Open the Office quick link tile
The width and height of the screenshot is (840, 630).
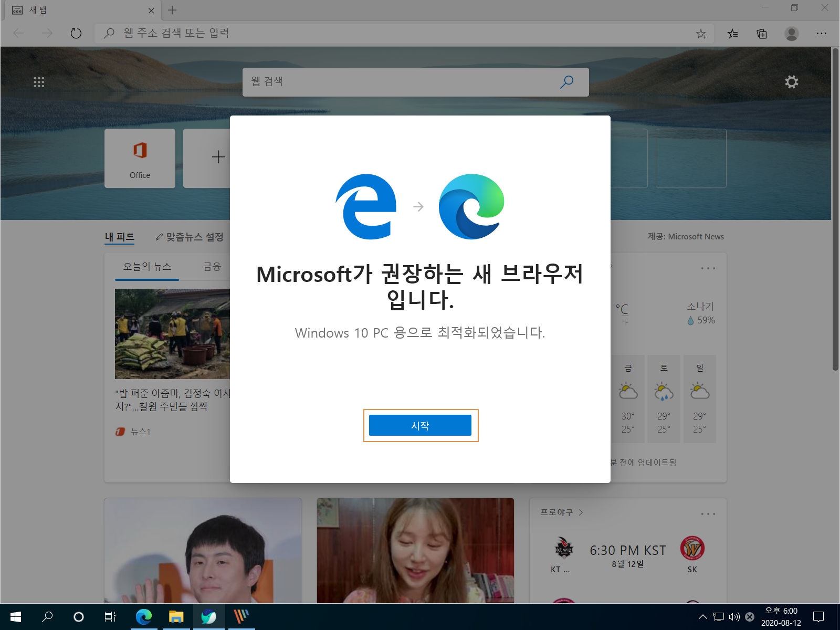tap(140, 159)
